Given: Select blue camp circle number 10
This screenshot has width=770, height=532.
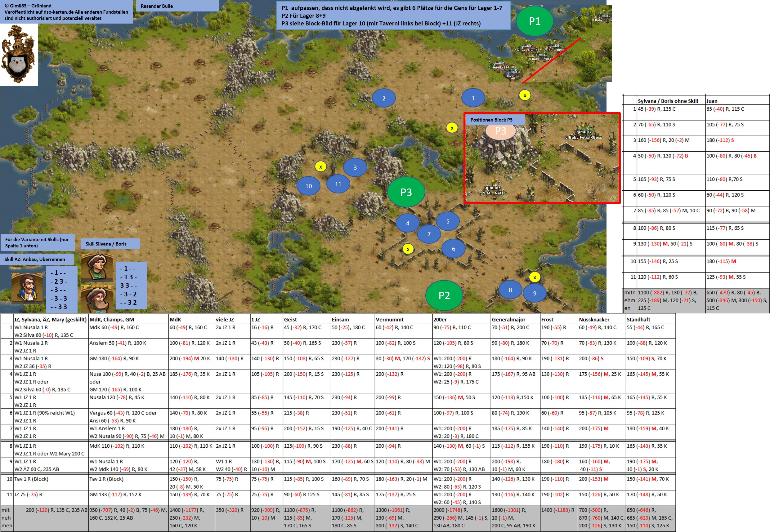Looking at the screenshot, I should point(308,186).
